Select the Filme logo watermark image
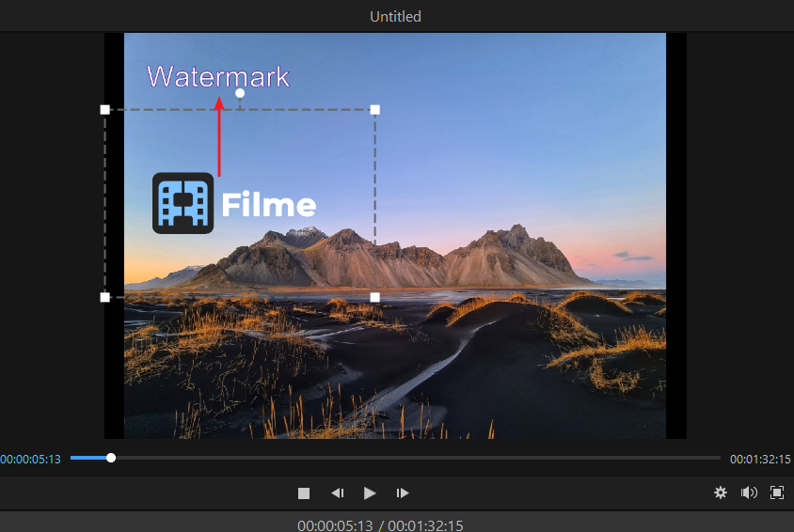The height and width of the screenshot is (532, 794). (x=234, y=203)
